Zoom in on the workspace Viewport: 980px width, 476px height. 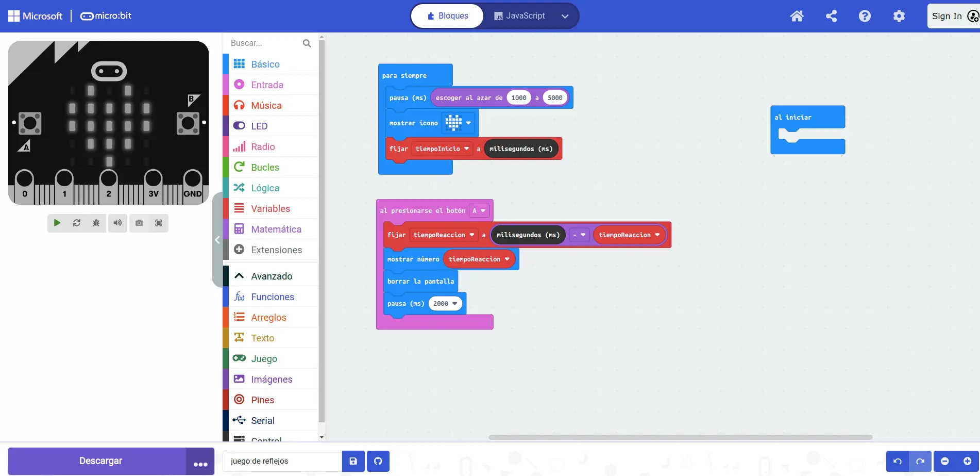(x=967, y=461)
